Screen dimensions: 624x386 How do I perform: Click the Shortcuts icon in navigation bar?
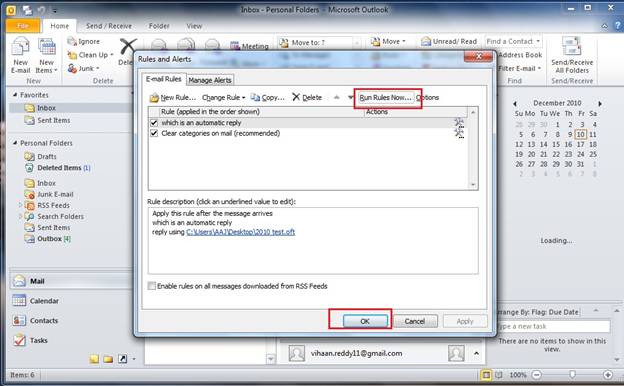click(x=123, y=359)
